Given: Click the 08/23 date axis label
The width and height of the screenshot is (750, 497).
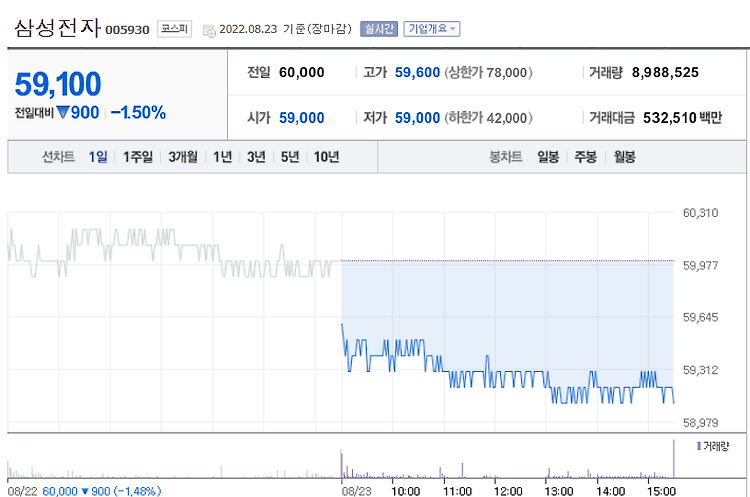Looking at the screenshot, I should click(356, 491).
